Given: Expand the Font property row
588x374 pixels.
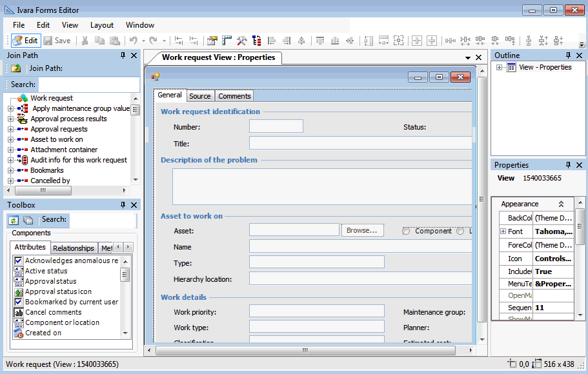Looking at the screenshot, I should click(503, 231).
